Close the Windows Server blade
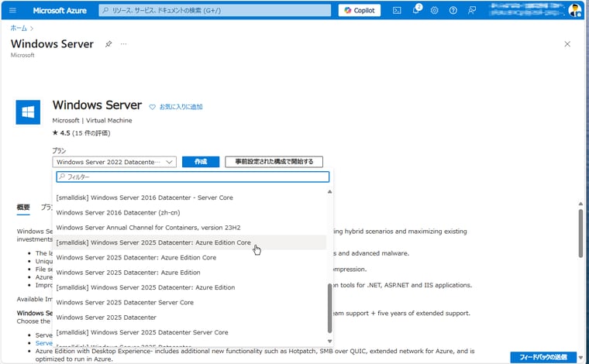 567,44
